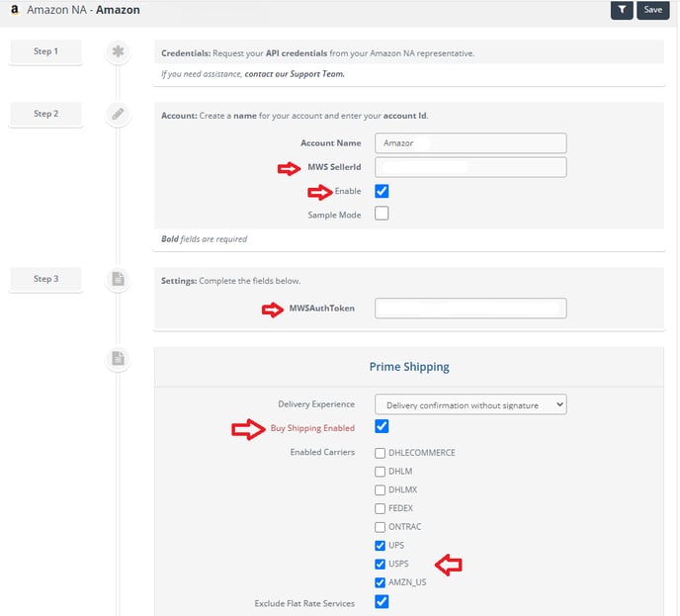
Task: Select the Step 1 tab
Action: (45, 51)
